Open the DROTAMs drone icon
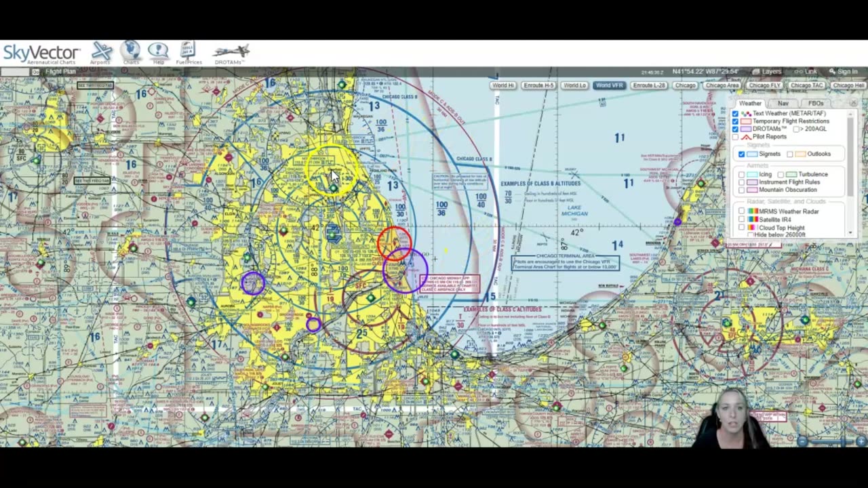The image size is (868, 488). point(231,54)
